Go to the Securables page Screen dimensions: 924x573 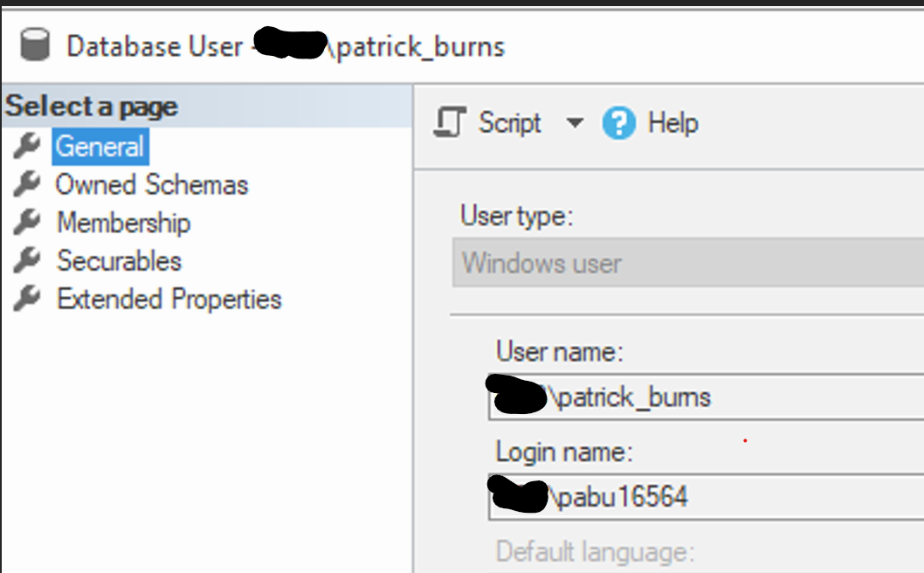click(119, 260)
